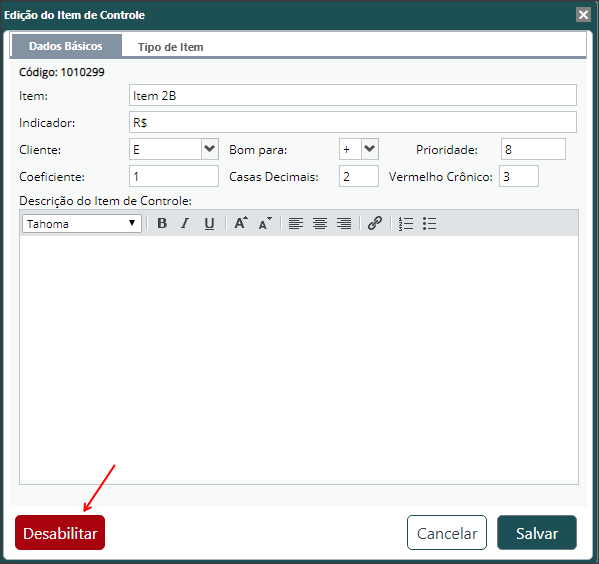The height and width of the screenshot is (564, 599).
Task: Select the Dados Básicos tab
Action: click(66, 46)
